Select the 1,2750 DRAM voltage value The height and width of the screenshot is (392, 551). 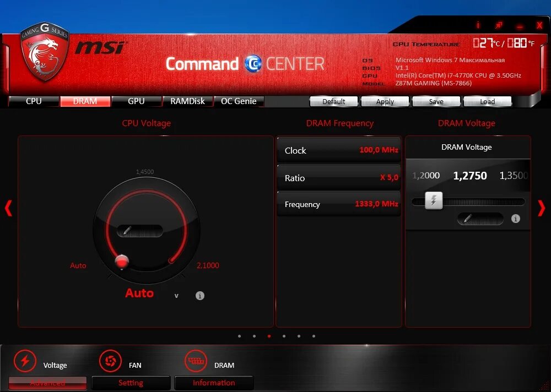click(x=470, y=176)
